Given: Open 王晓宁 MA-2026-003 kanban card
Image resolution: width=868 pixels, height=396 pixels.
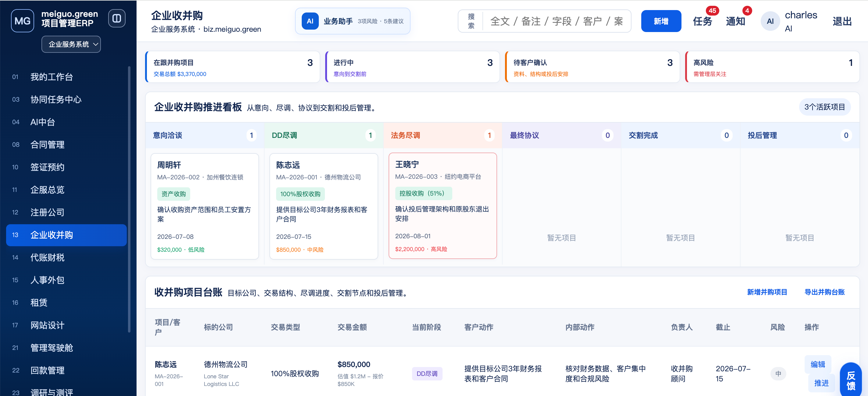Looking at the screenshot, I should 443,206.
